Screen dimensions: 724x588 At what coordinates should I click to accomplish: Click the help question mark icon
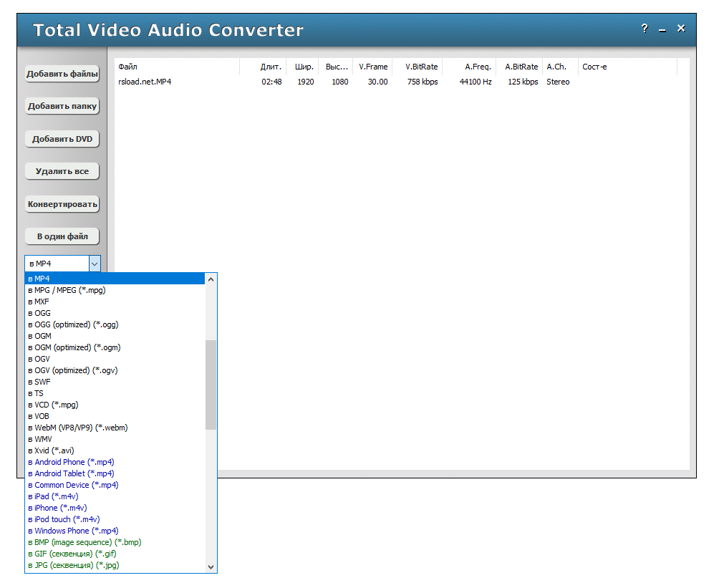(645, 29)
